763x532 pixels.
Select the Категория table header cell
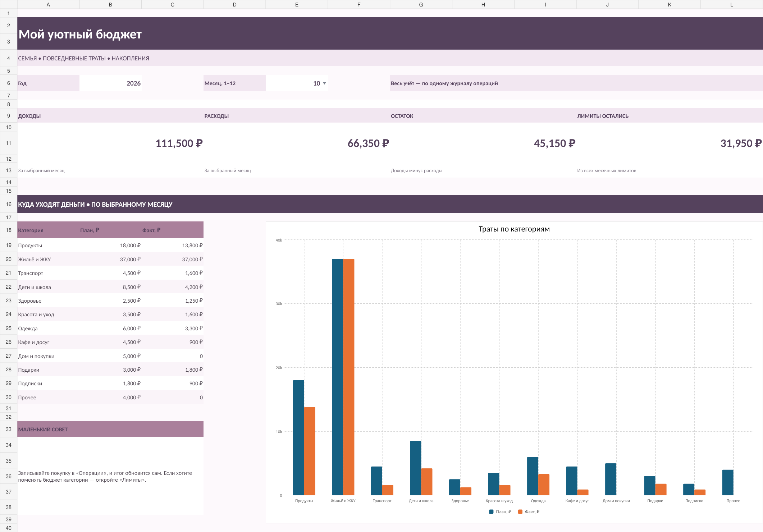point(48,230)
